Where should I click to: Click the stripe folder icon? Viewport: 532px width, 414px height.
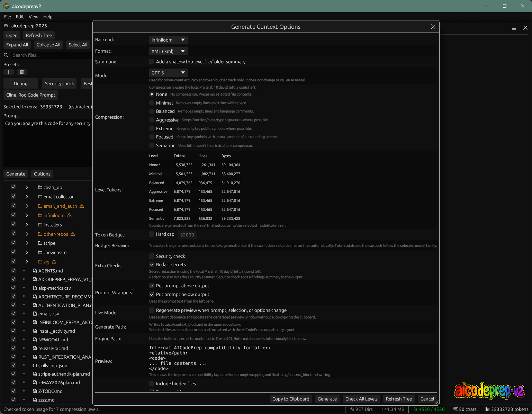coord(40,243)
